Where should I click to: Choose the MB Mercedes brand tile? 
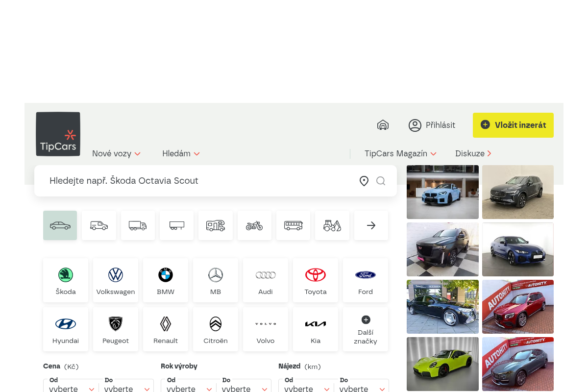216,280
